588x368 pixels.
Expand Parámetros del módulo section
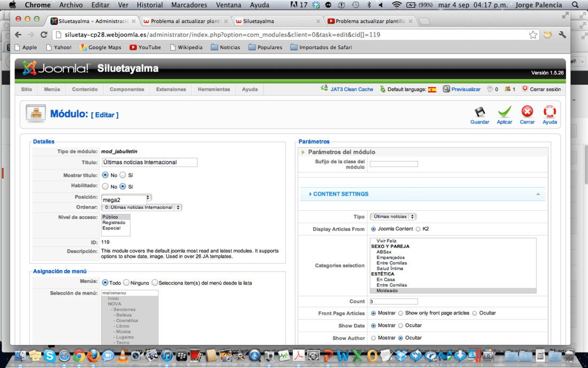pyautogui.click(x=341, y=152)
